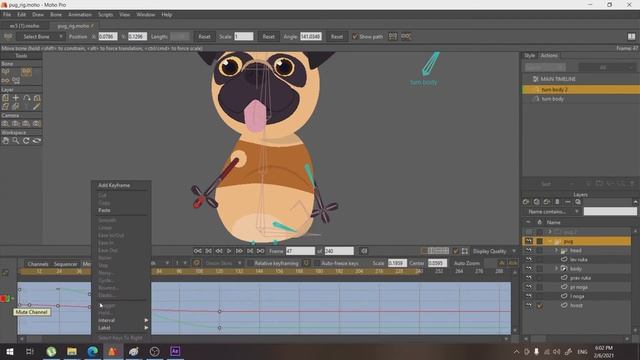
Task: Open the Interval submenu in the context menu
Action: coord(122,320)
